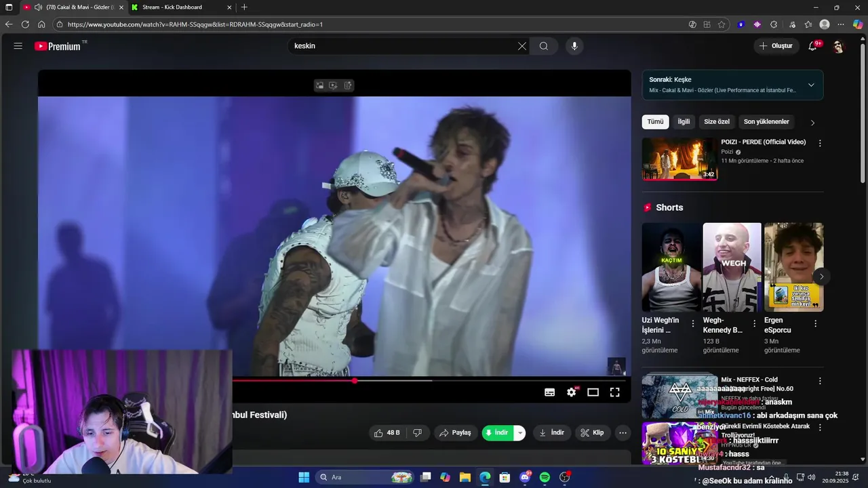Screen dimensions: 868x488
Task: Go to browser home page
Action: tap(41, 24)
